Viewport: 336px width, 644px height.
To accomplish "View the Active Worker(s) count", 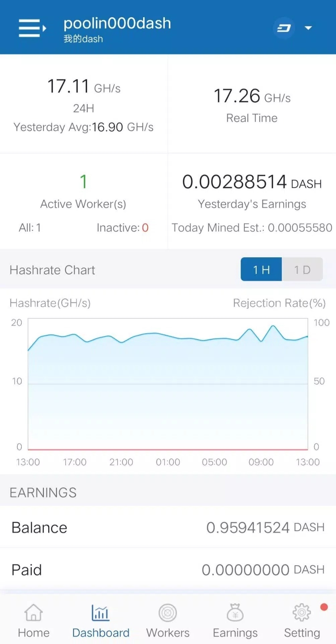I will coord(83,182).
